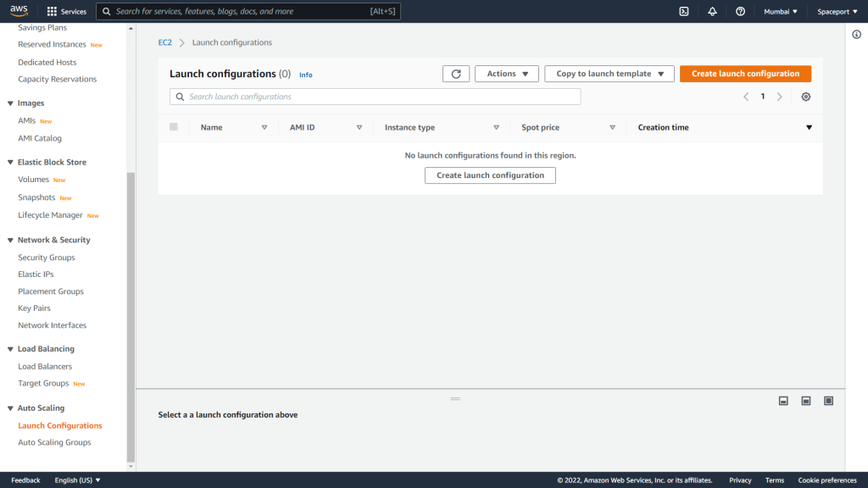Open the EC2 breadcrumb link
868x488 pixels.
(x=165, y=42)
